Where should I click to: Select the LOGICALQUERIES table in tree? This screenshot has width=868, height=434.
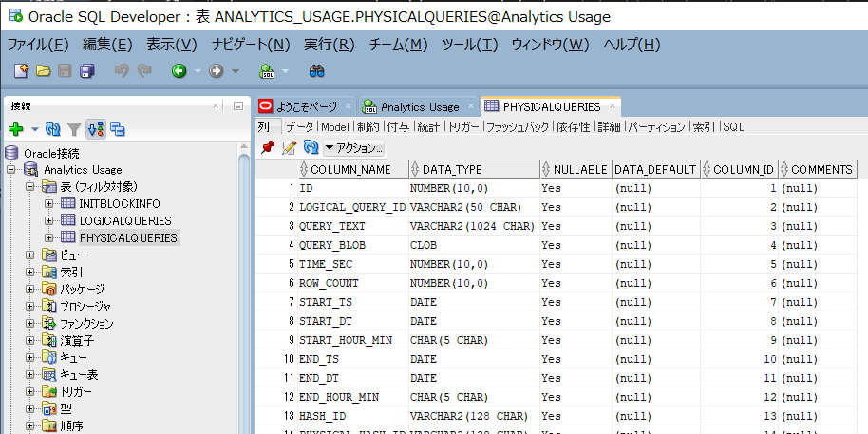click(x=125, y=221)
